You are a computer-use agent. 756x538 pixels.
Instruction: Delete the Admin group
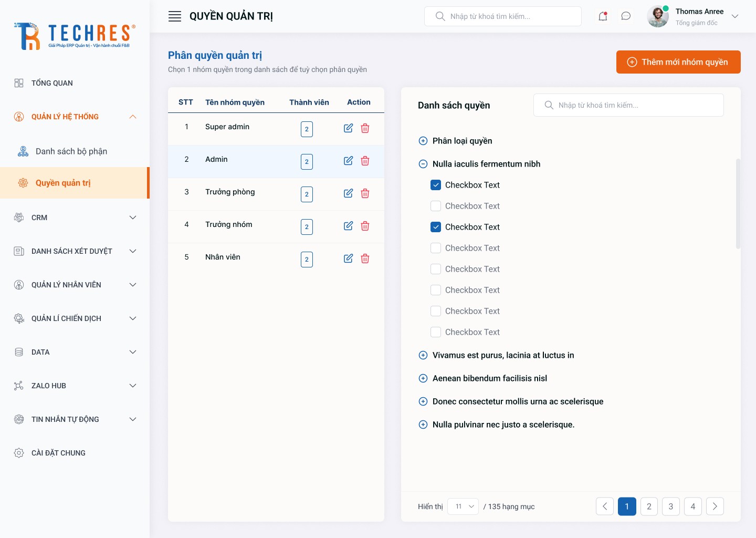[365, 161]
